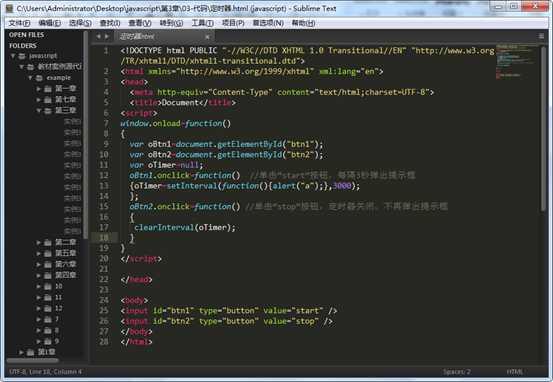Image resolution: width=553 pixels, height=382 pixels.
Task: Click the folder icon named 11
Action: (x=48, y=298)
